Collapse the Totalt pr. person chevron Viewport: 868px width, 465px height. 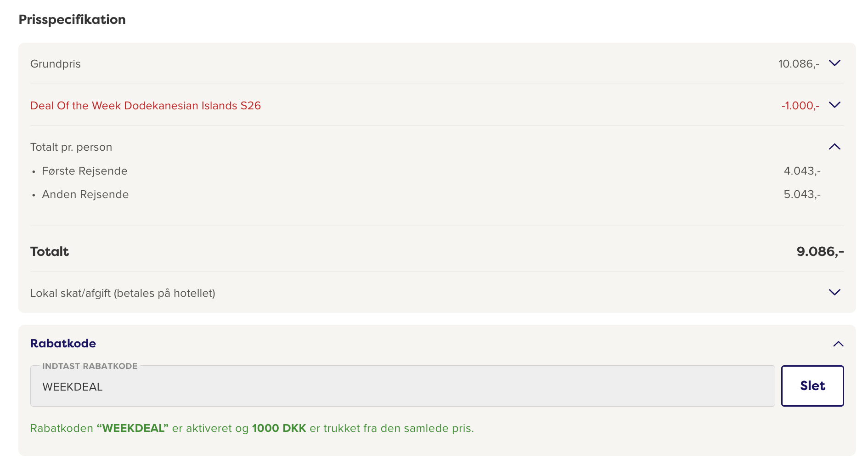(834, 147)
